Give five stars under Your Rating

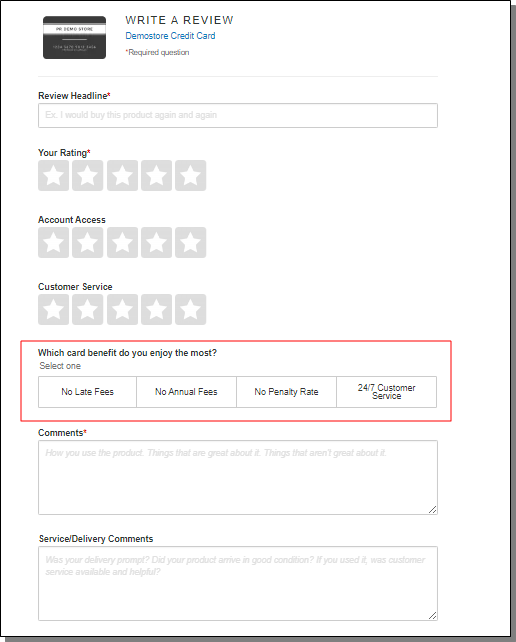[190, 176]
